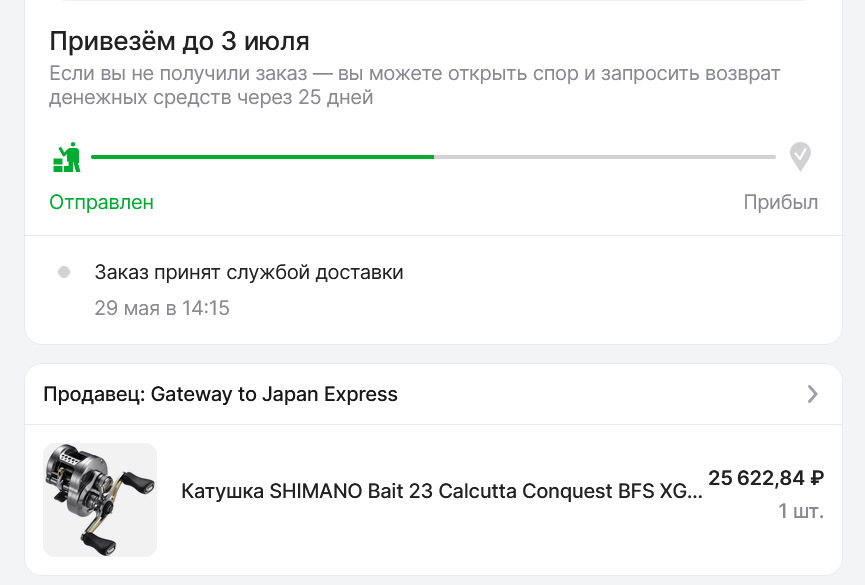Click the truncated ellipsis of product name
865x585 pixels.
pyautogui.click(x=696, y=491)
